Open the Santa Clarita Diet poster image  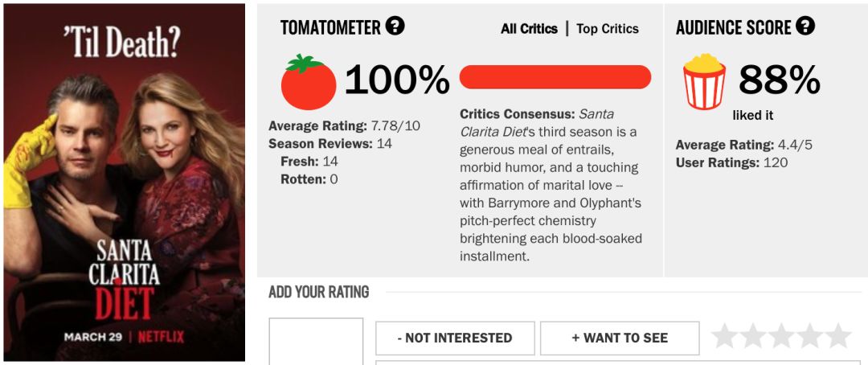[125, 182]
